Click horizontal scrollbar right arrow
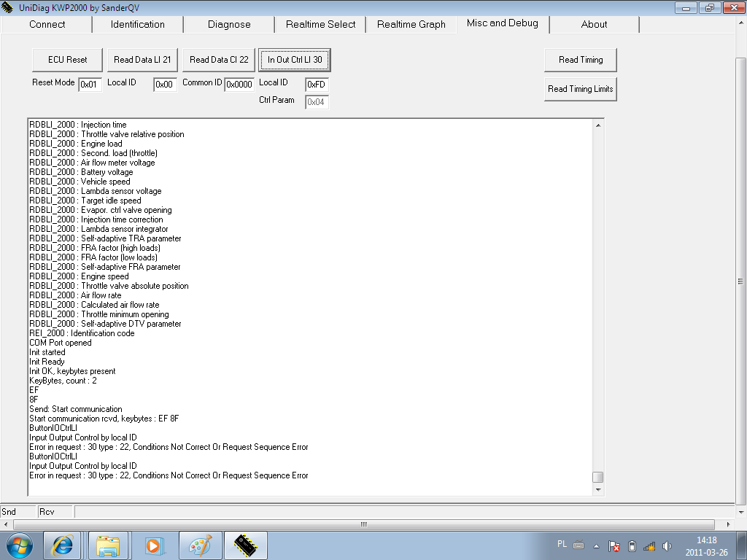The height and width of the screenshot is (560, 747). [x=728, y=524]
